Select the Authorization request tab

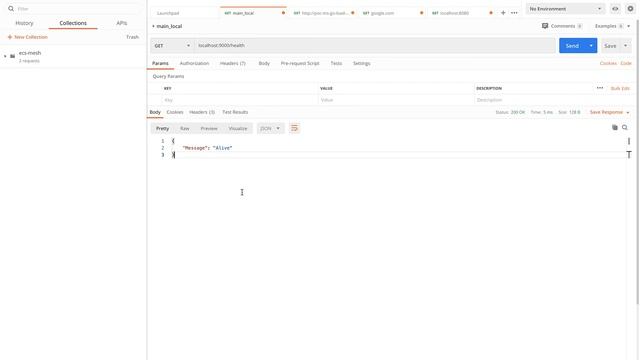[194, 64]
